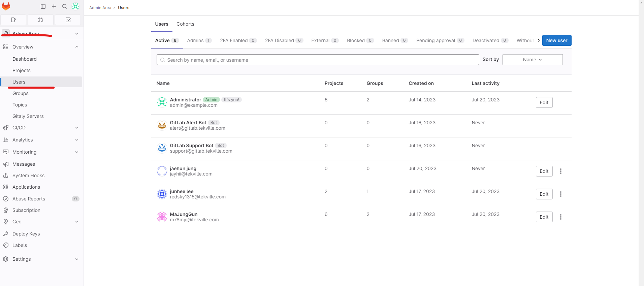
Task: Select the Users top tab
Action: click(162, 24)
